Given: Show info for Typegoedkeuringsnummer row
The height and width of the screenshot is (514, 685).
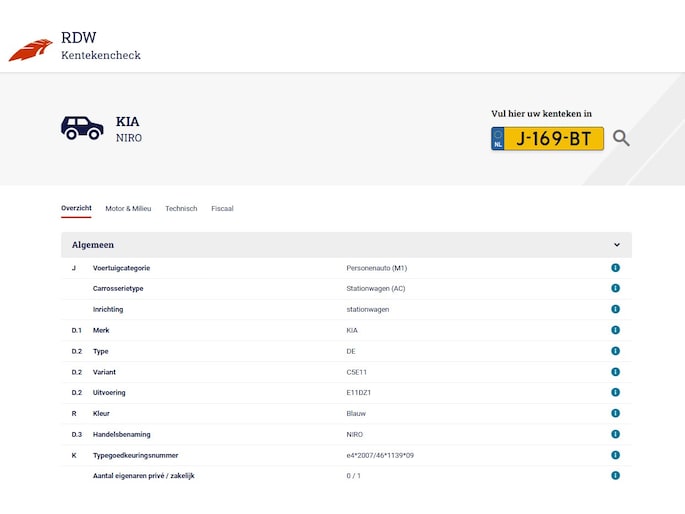Looking at the screenshot, I should tap(615, 455).
